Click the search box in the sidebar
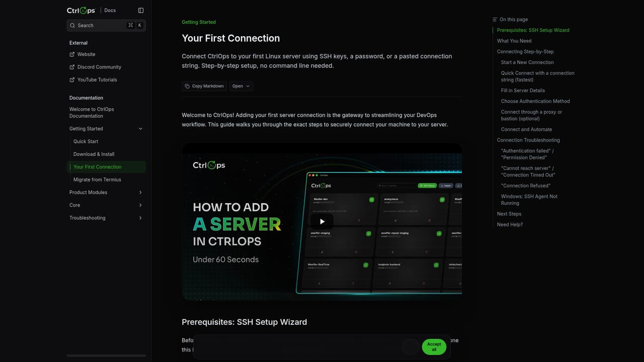This screenshot has width=644, height=362. [106, 26]
